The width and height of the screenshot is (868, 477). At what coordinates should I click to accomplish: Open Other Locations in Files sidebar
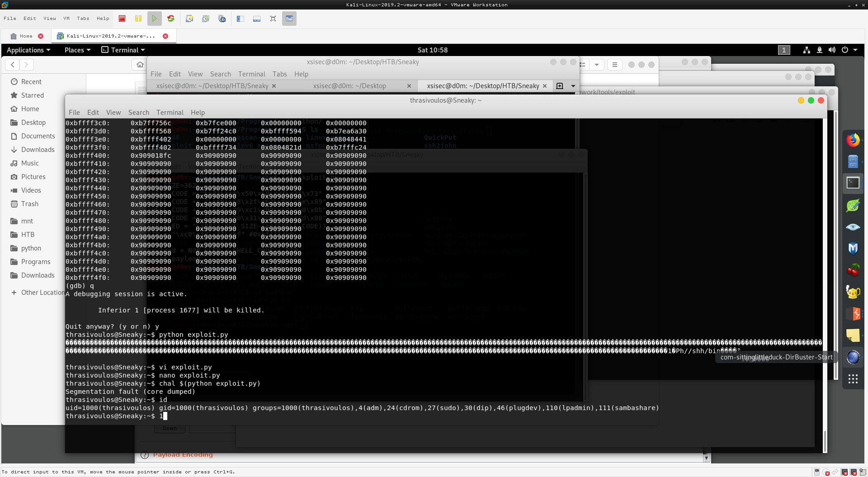coord(38,293)
